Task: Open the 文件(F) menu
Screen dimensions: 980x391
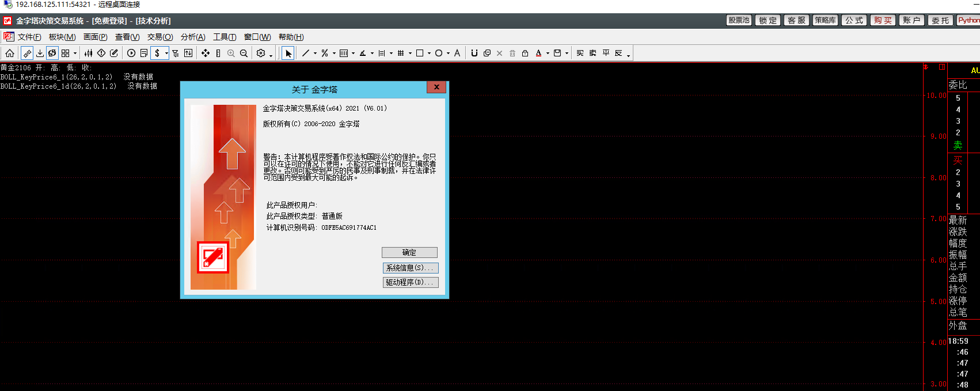Action: point(29,37)
